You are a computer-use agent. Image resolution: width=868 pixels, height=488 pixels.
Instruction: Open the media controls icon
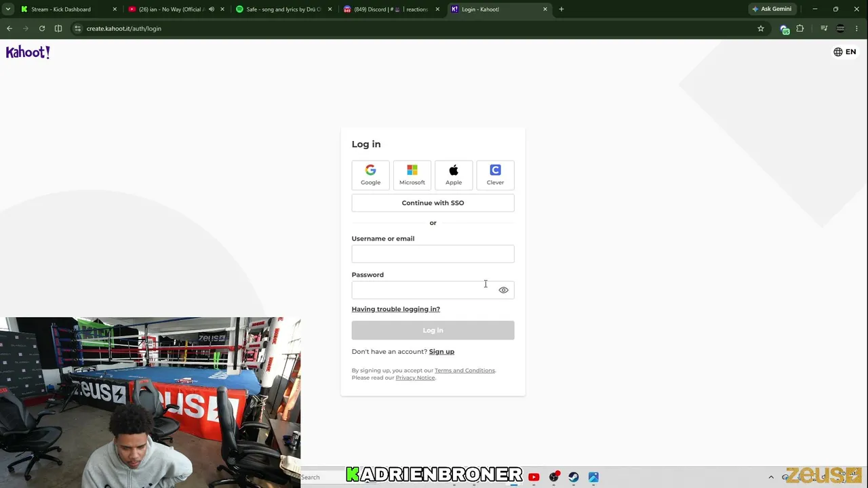click(x=824, y=28)
